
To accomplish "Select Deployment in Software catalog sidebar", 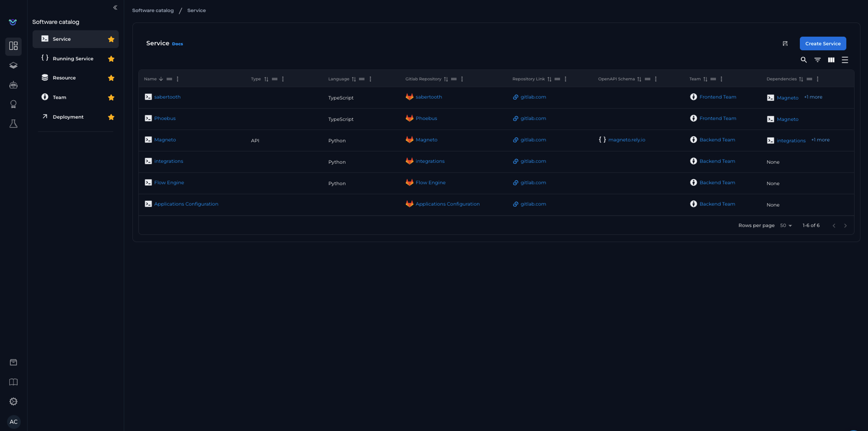I will tap(68, 117).
